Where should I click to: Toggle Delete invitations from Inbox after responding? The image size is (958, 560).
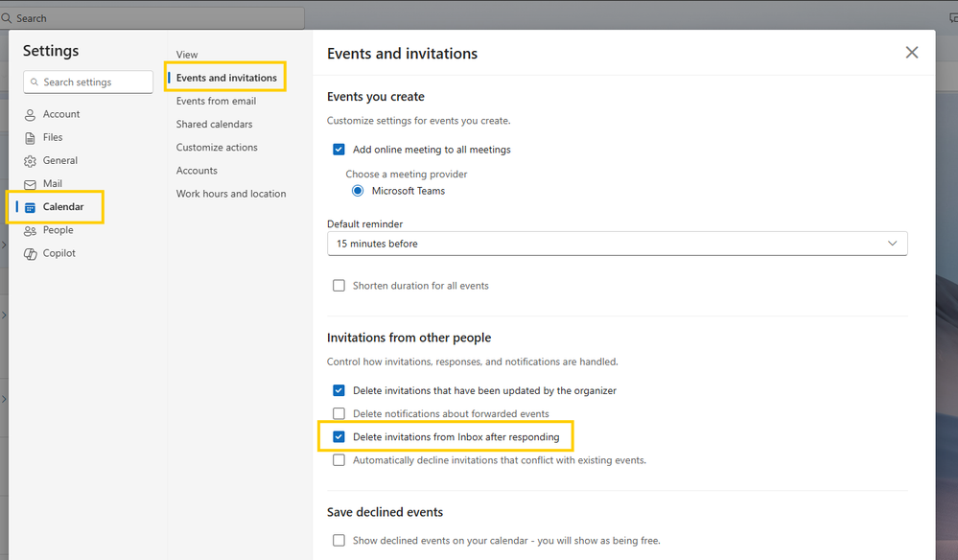point(339,437)
